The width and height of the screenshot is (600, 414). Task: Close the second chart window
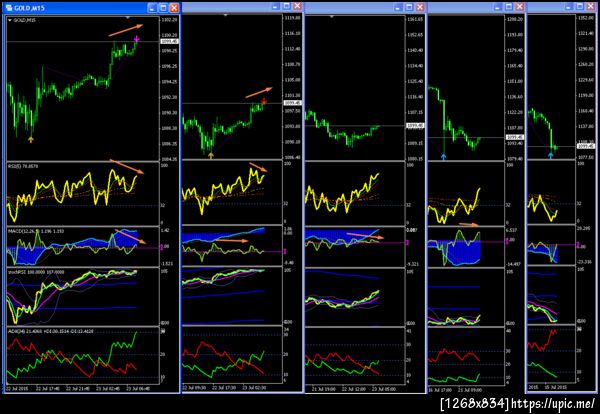(x=298, y=7)
